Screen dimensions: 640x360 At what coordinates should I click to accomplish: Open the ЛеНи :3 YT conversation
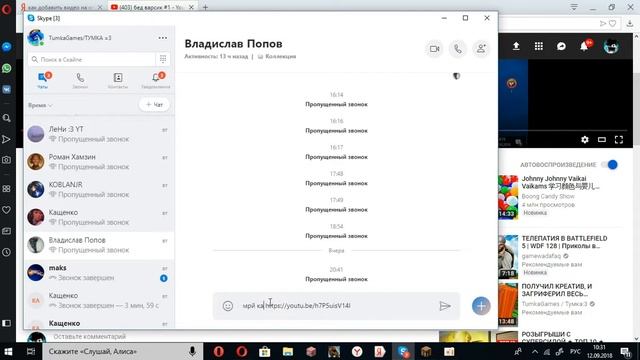[x=99, y=134]
